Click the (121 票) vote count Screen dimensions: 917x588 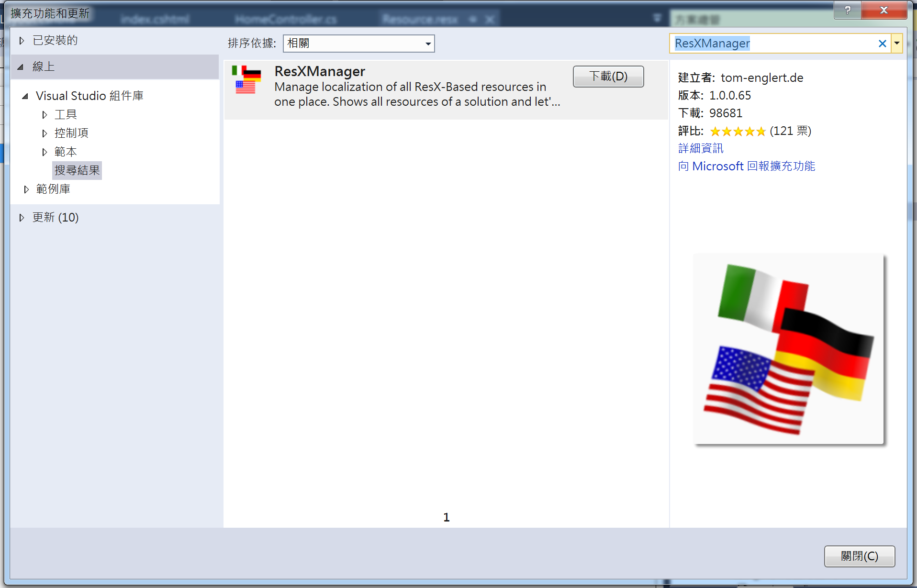[x=791, y=131]
